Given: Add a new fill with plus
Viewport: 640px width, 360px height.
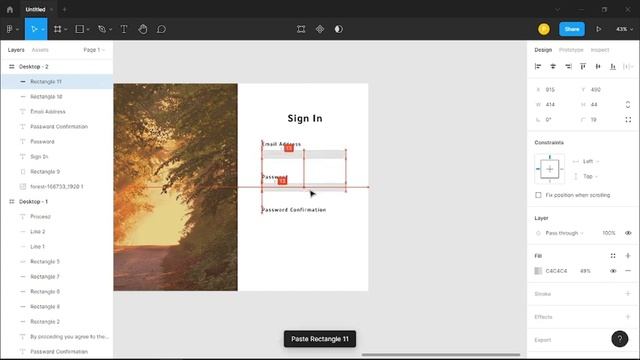Looking at the screenshot, I should click(x=628, y=256).
